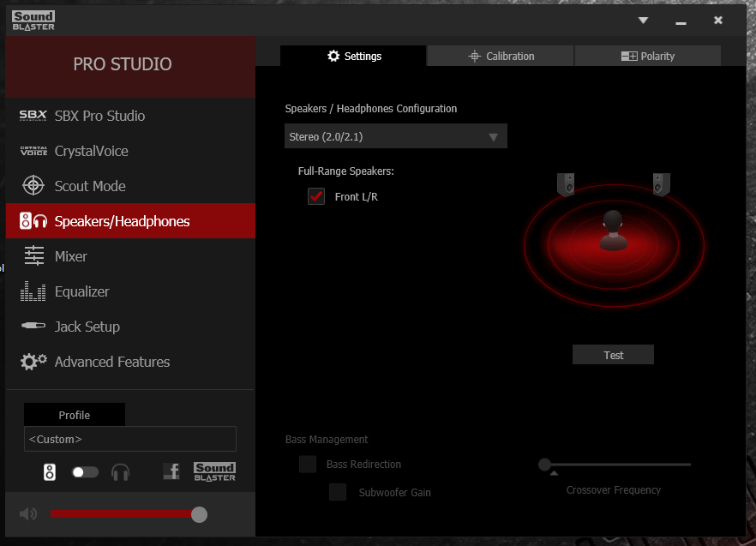Screen dimensions: 756x546
Task: Open Advanced Features
Action: (x=130, y=362)
